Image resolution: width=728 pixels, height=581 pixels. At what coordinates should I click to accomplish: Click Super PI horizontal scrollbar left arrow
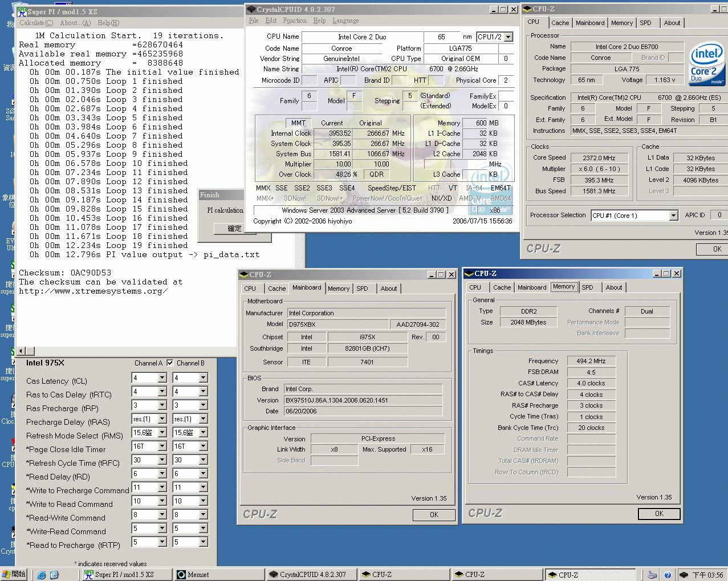point(22,351)
